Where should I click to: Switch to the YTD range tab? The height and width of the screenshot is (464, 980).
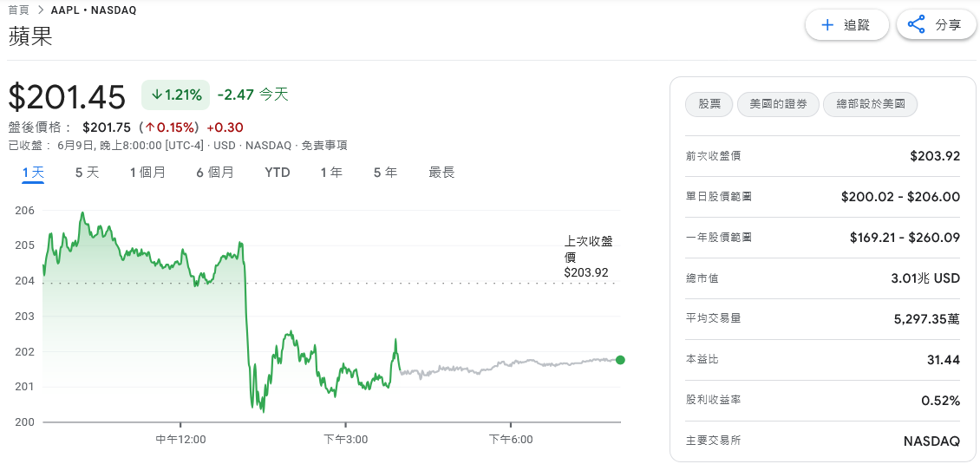278,173
